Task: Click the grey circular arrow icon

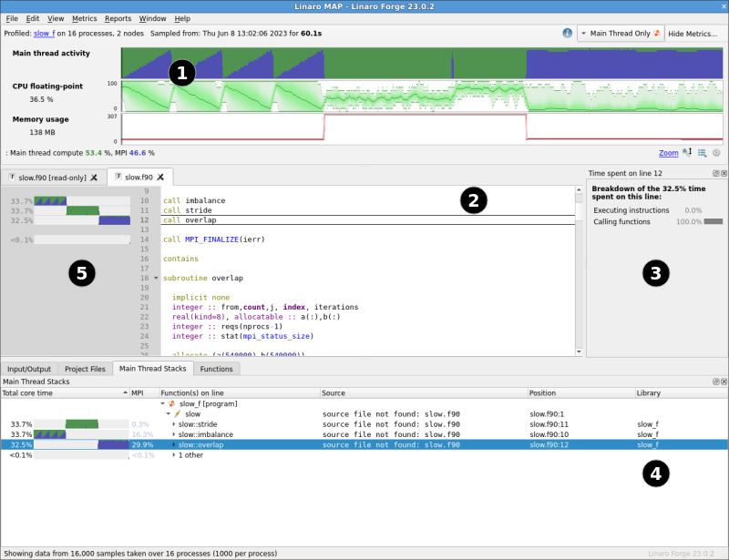Action: click(716, 153)
